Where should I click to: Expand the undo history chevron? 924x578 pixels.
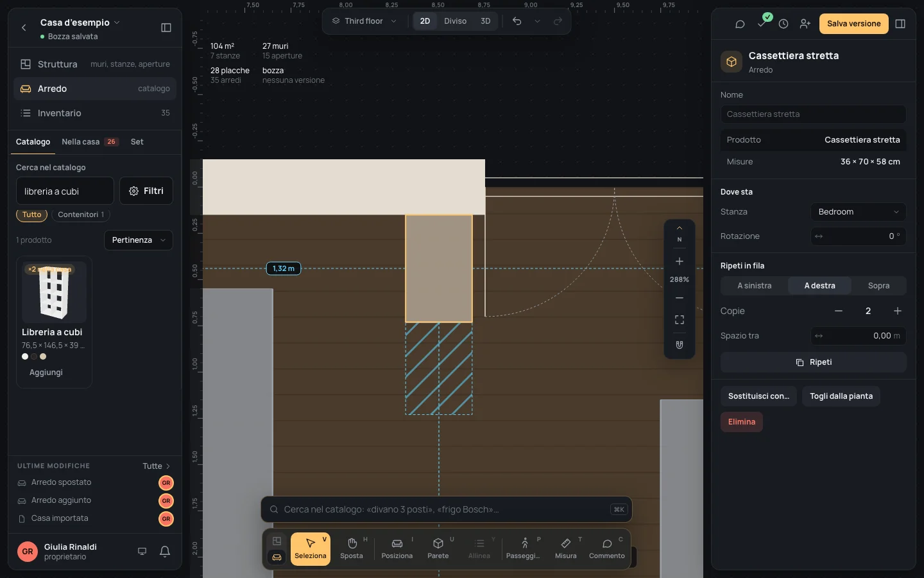tap(538, 21)
